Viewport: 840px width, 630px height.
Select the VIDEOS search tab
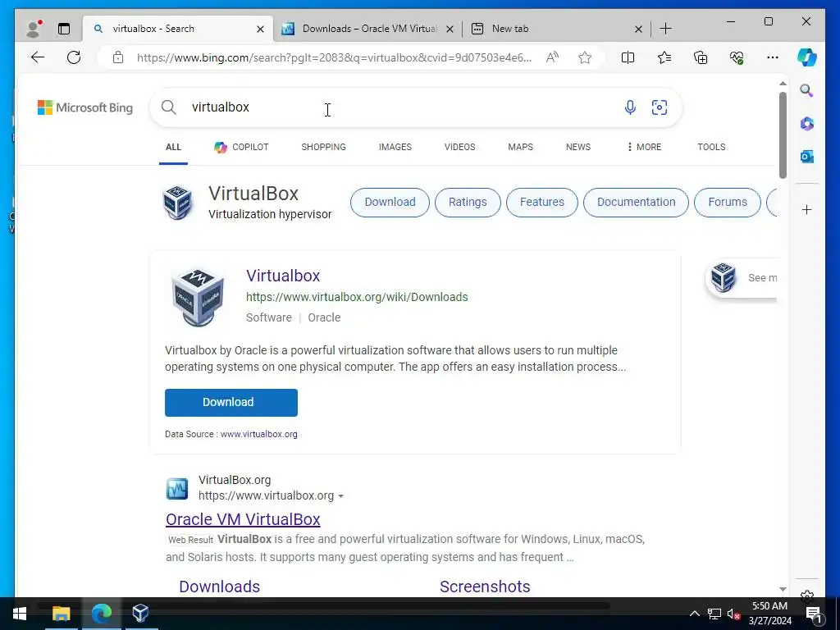[x=459, y=147]
